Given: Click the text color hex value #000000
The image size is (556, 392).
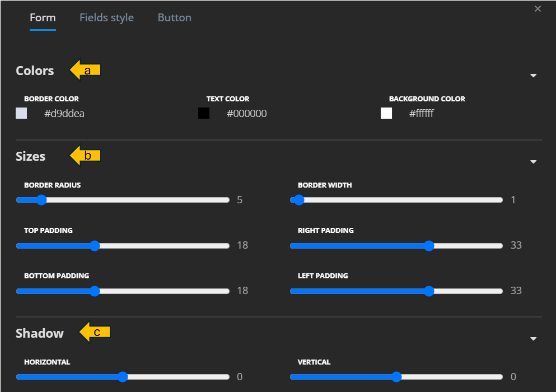Looking at the screenshot, I should 246,114.
